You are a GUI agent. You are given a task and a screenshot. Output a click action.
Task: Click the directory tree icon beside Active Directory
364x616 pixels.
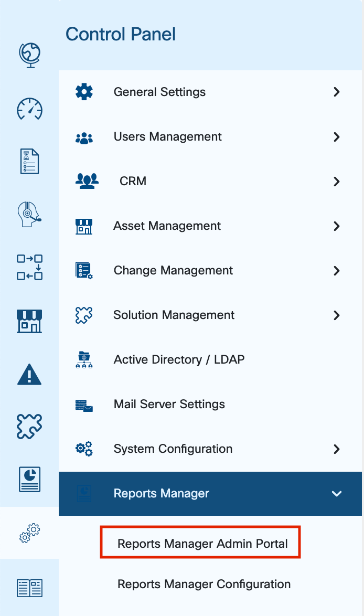click(x=84, y=360)
